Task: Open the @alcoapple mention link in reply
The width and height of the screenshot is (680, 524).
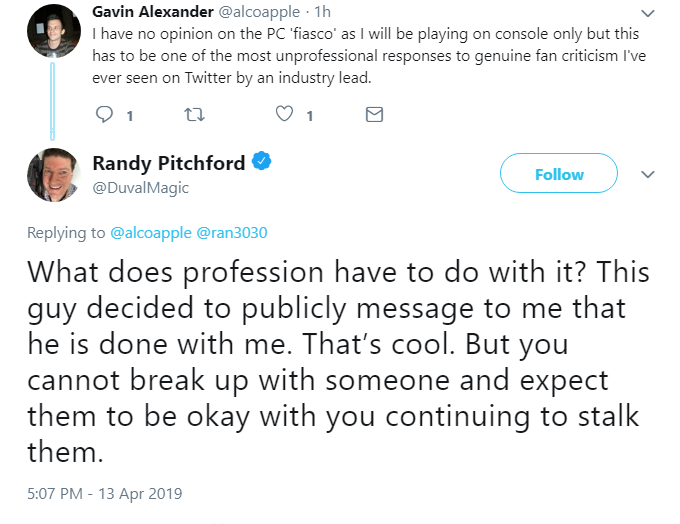Action: [151, 233]
